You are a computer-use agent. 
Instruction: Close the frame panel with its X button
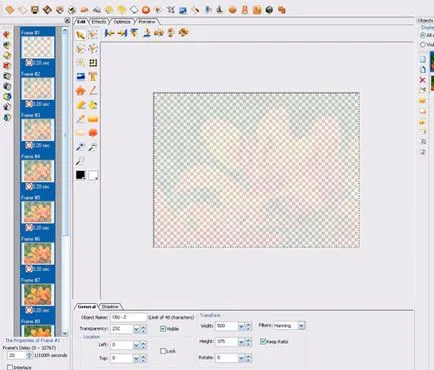point(67,21)
